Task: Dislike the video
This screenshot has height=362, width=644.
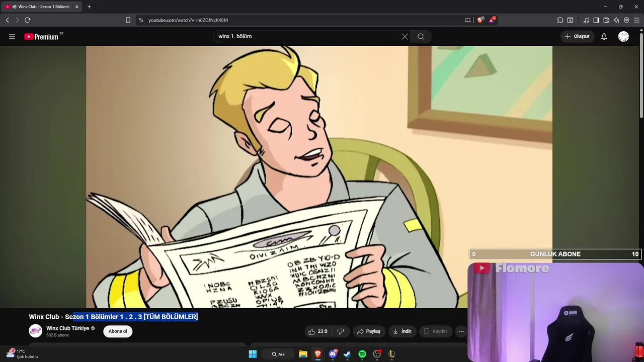Action: (x=340, y=331)
